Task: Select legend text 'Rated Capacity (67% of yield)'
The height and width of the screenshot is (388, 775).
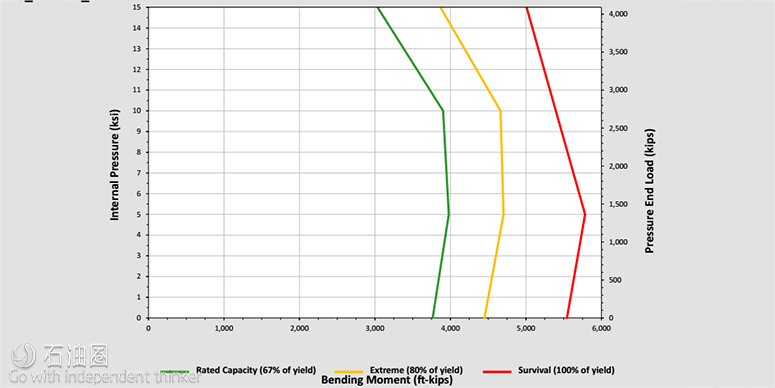Action: coord(256,370)
